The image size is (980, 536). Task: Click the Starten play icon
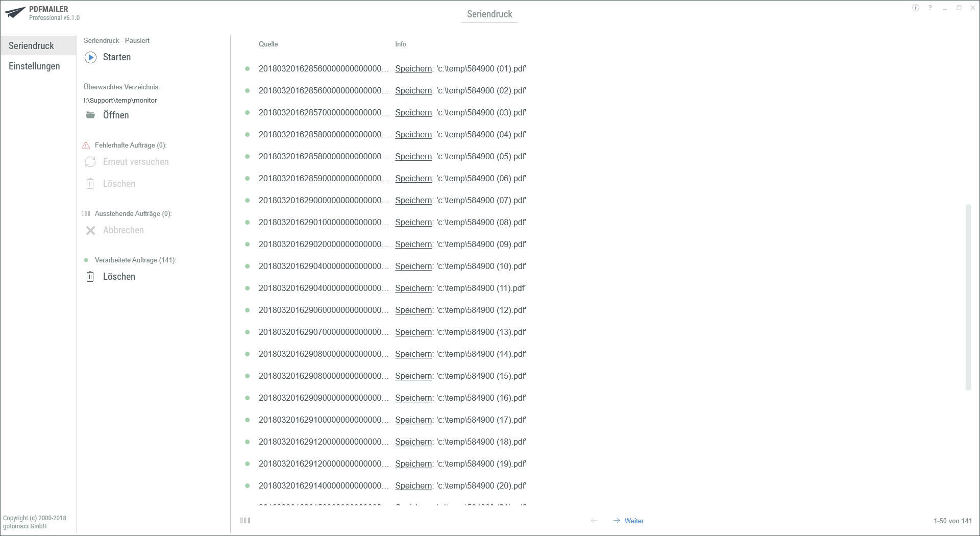[x=90, y=57]
